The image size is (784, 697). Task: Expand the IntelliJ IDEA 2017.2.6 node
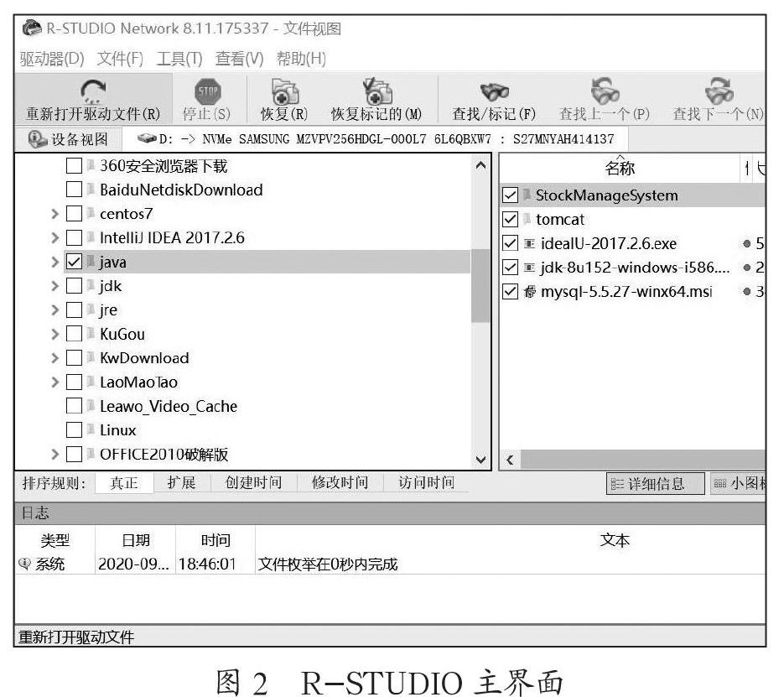(55, 237)
